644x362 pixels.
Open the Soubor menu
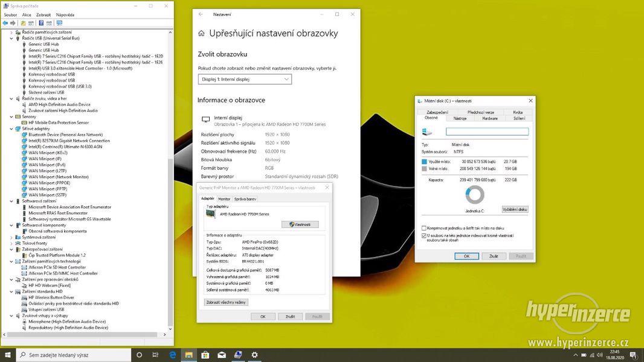[x=10, y=14]
